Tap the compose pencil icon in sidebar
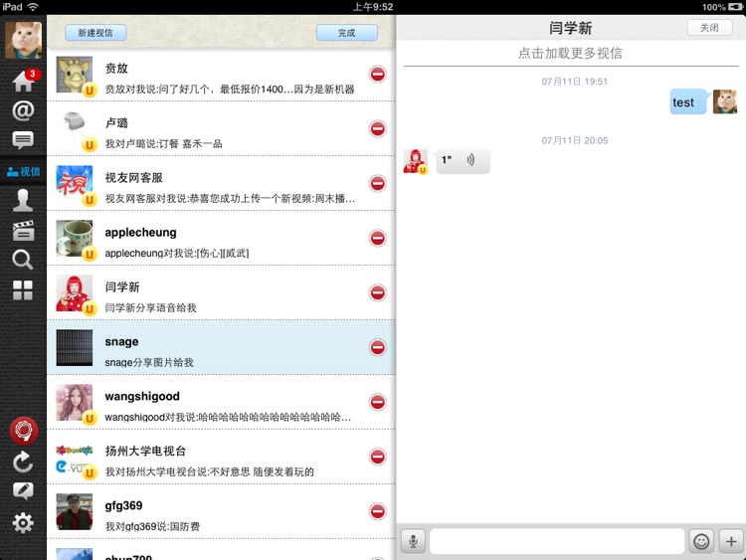Screen dimensions: 746x560 pyautogui.click(x=23, y=491)
